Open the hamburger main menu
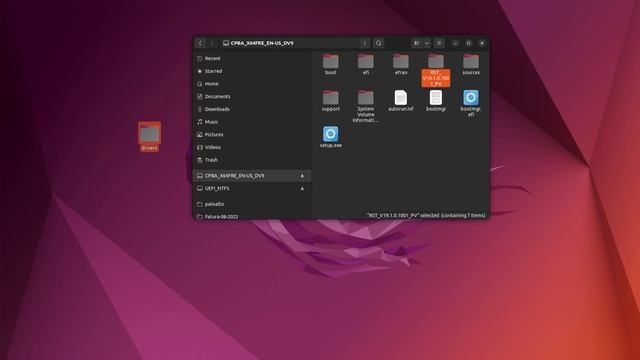The width and height of the screenshot is (640, 360). click(439, 43)
